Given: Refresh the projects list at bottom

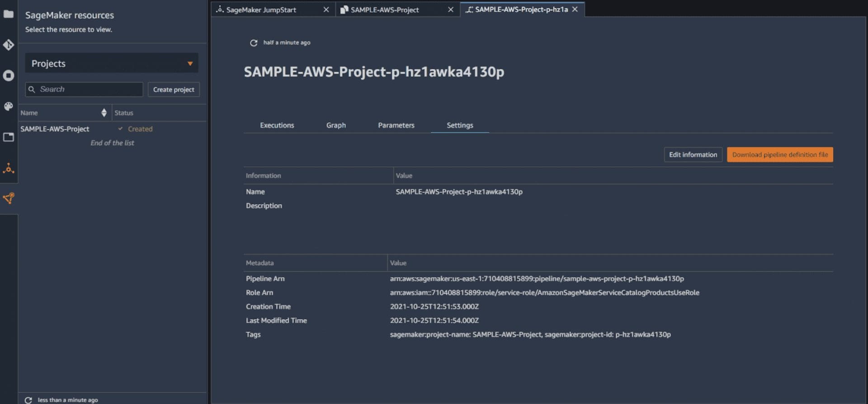Looking at the screenshot, I should point(28,400).
